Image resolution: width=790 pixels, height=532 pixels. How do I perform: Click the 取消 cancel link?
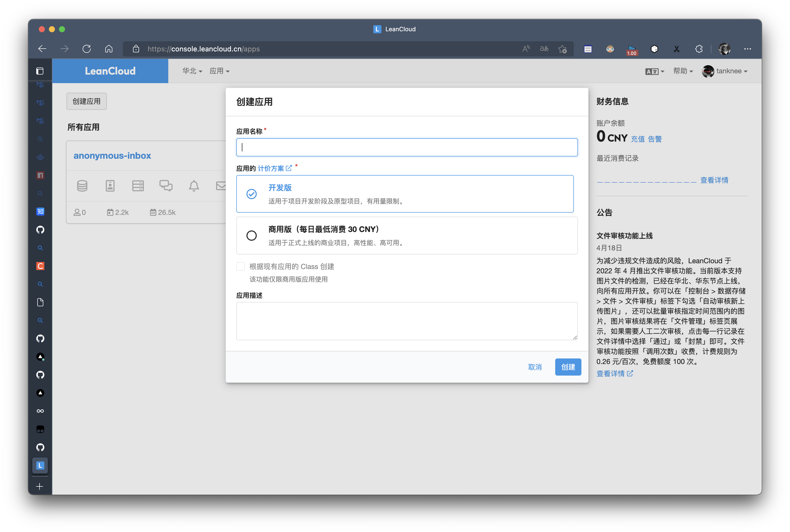tap(535, 367)
